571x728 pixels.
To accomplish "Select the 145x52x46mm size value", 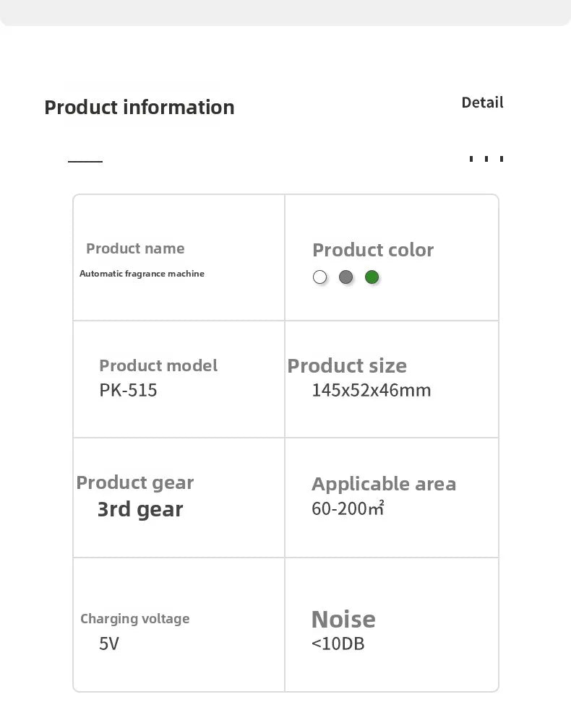I will point(372,391).
